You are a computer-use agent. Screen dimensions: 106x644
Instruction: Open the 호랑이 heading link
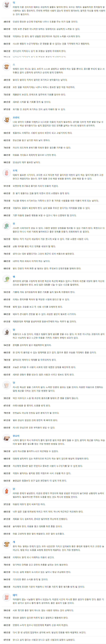pyautogui.click(x=16, y=117)
